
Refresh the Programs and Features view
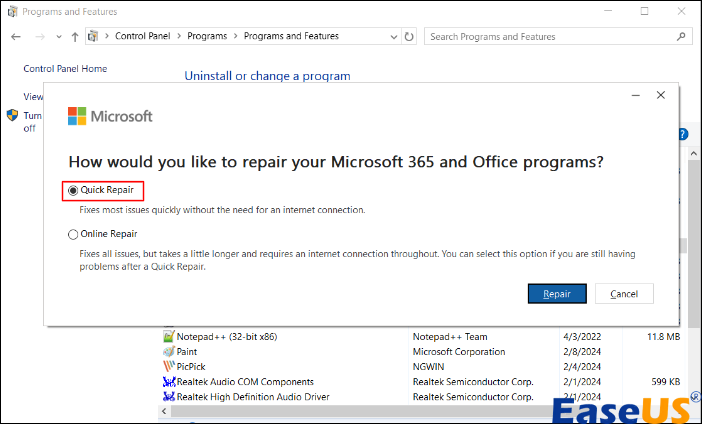(409, 37)
